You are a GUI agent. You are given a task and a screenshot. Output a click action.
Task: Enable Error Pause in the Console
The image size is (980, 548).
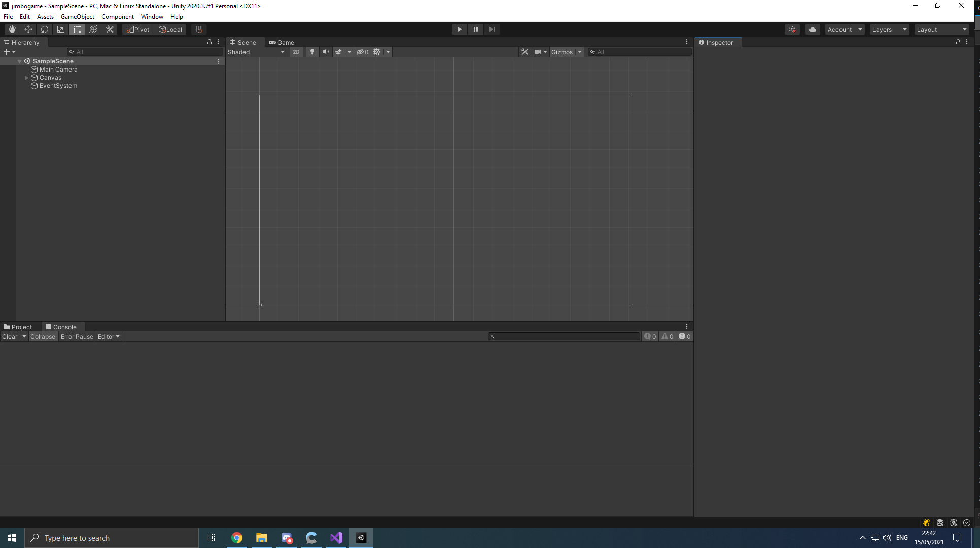coord(77,336)
